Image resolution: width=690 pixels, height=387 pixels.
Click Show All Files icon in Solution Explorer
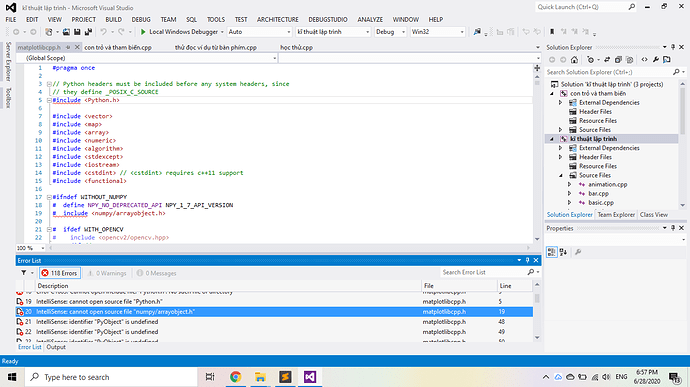630,60
